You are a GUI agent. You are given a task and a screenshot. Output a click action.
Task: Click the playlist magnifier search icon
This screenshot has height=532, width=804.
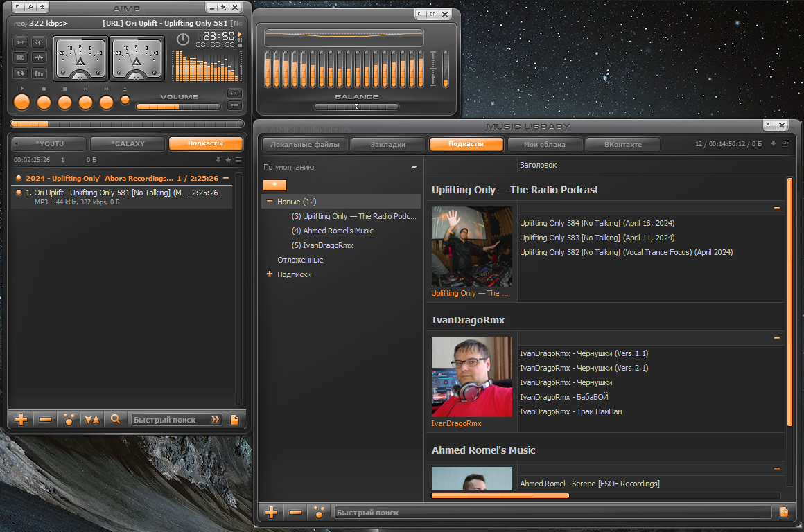(x=116, y=420)
